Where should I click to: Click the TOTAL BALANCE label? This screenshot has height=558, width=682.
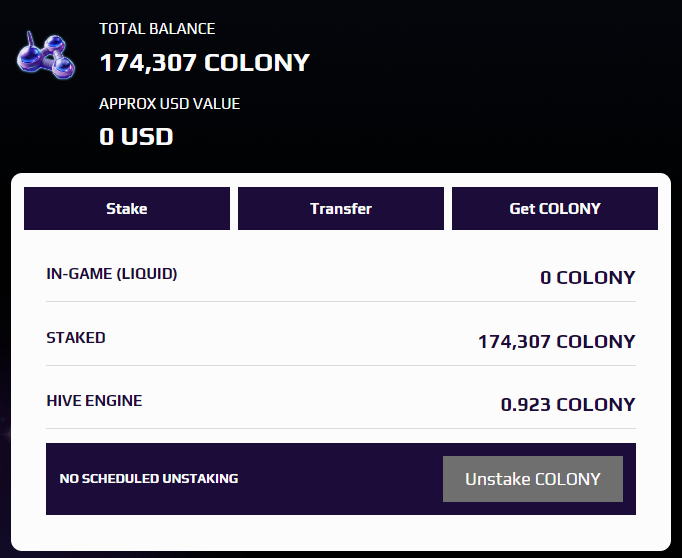(157, 29)
